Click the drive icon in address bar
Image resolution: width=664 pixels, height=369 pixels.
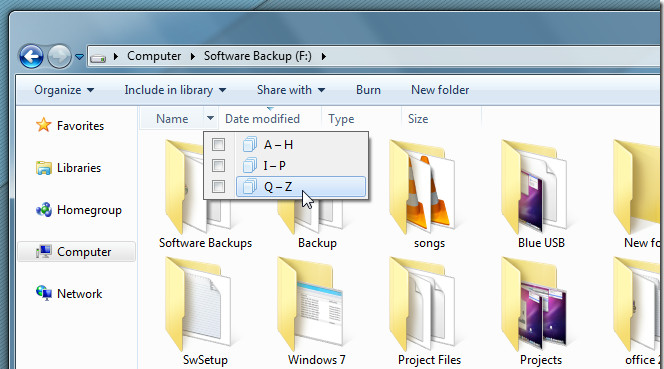click(x=98, y=58)
